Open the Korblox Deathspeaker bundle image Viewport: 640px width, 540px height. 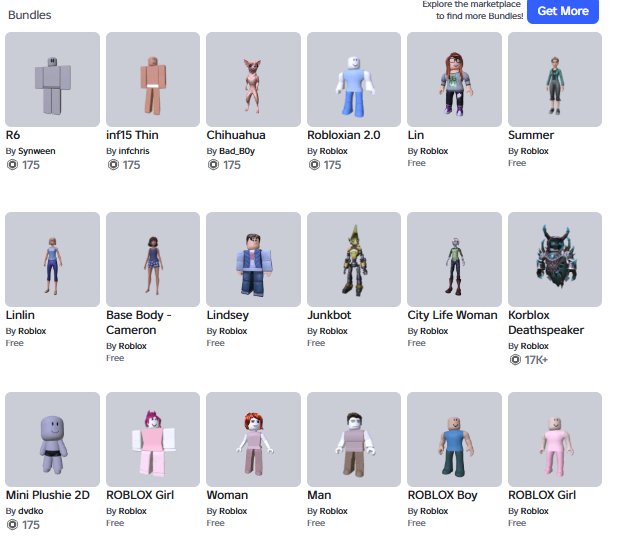coord(555,259)
